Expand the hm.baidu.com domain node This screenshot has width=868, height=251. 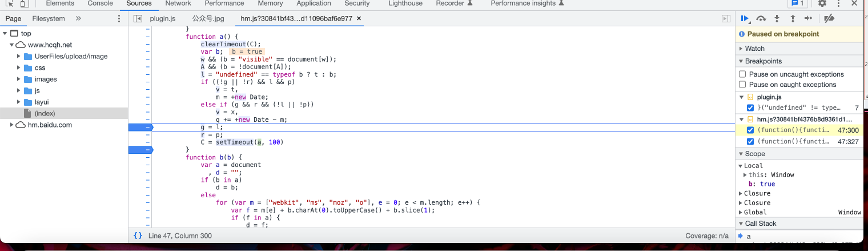[11, 125]
